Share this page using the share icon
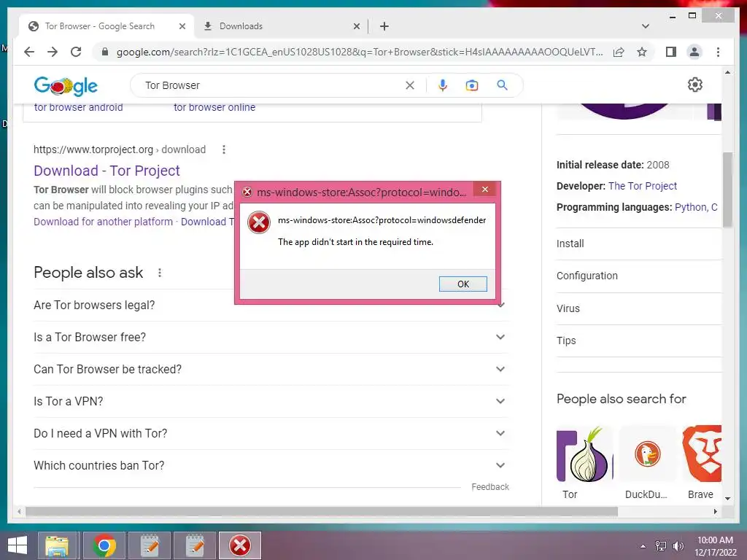 [x=619, y=52]
